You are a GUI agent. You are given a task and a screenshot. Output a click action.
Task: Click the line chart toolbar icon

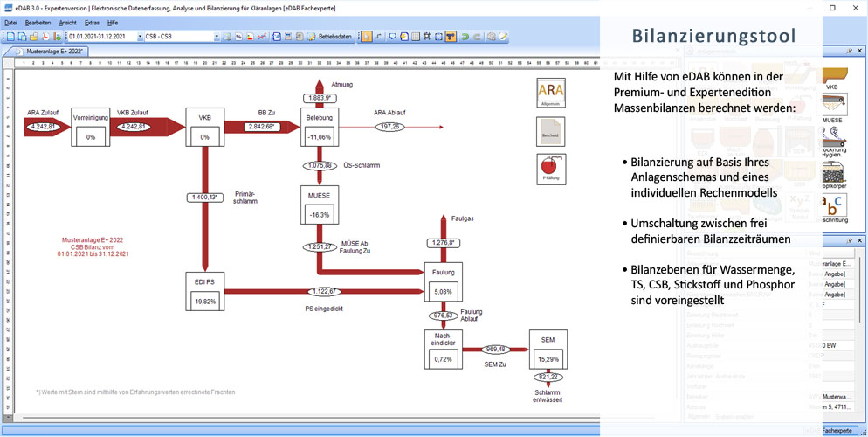click(x=261, y=37)
